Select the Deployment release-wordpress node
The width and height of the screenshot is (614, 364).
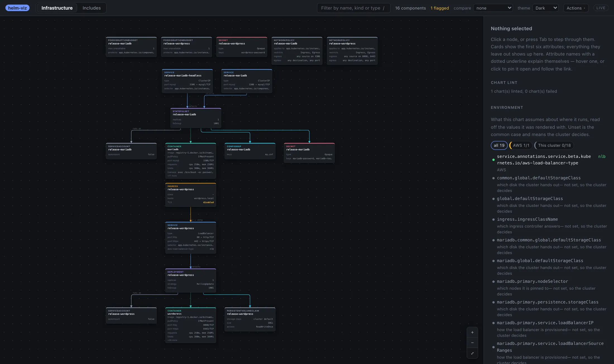tap(190, 280)
